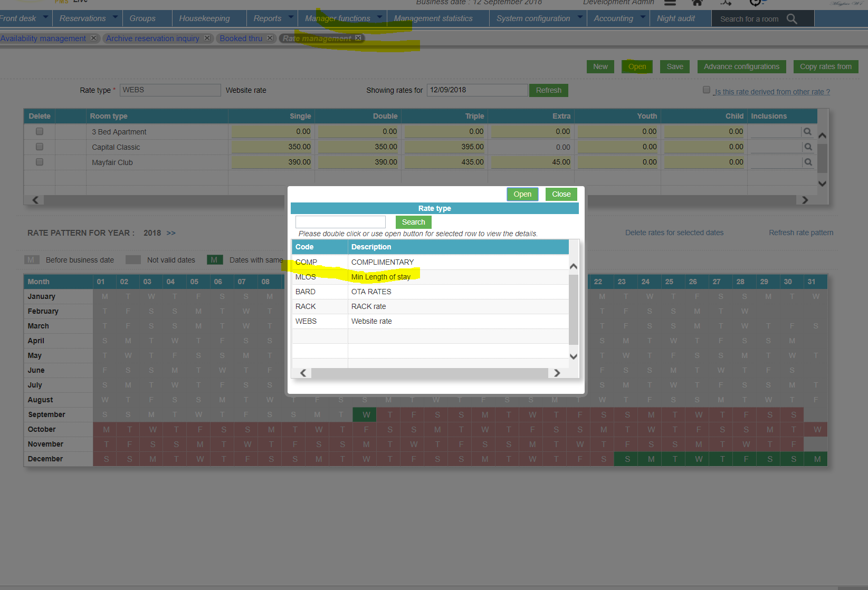The height and width of the screenshot is (590, 868).
Task: Close the Booked thru tab
Action: pyautogui.click(x=270, y=38)
